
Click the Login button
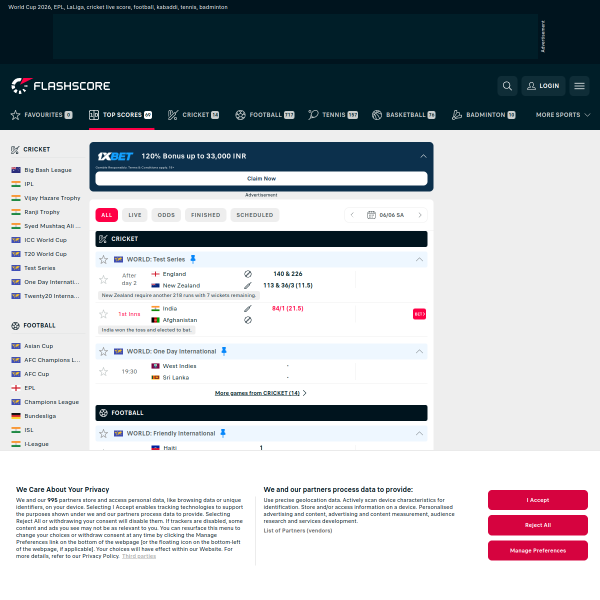(543, 86)
